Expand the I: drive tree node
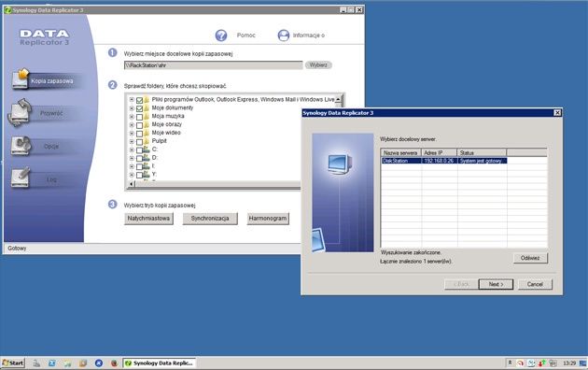 (132, 166)
